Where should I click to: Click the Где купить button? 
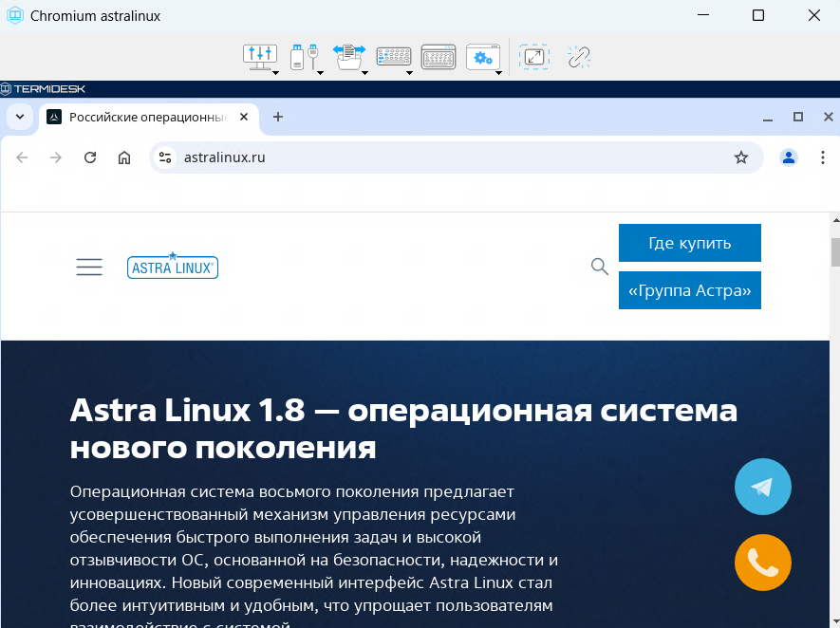[x=689, y=243]
